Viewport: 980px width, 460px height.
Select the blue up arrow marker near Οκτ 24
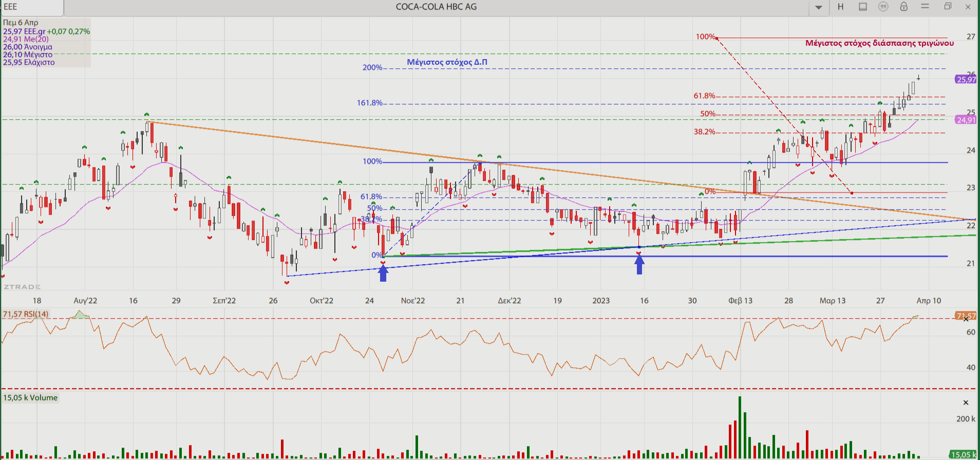383,274
